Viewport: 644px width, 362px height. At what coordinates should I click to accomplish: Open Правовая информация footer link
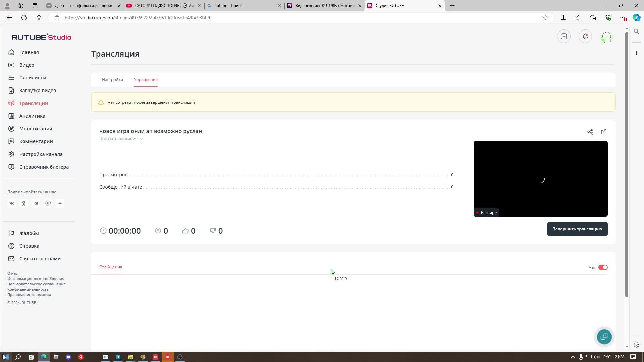(x=29, y=295)
